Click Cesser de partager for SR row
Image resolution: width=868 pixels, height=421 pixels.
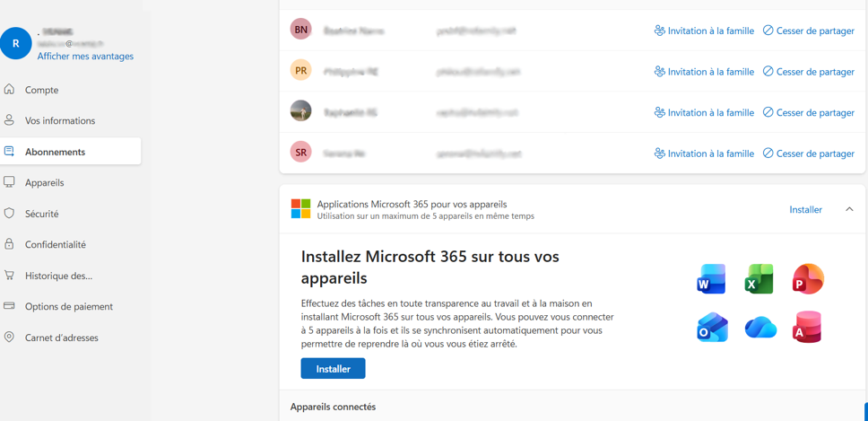click(x=809, y=153)
